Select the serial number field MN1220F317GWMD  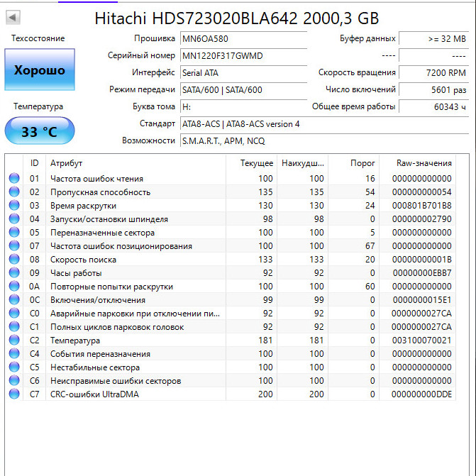[243, 56]
